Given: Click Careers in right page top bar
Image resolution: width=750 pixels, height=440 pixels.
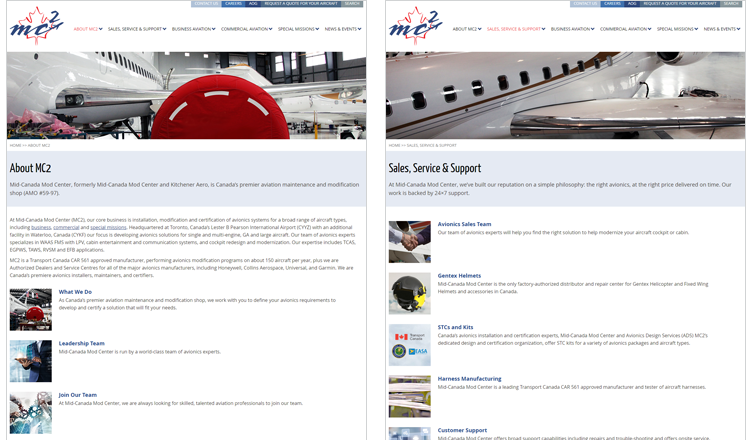Looking at the screenshot, I should tap(612, 3).
